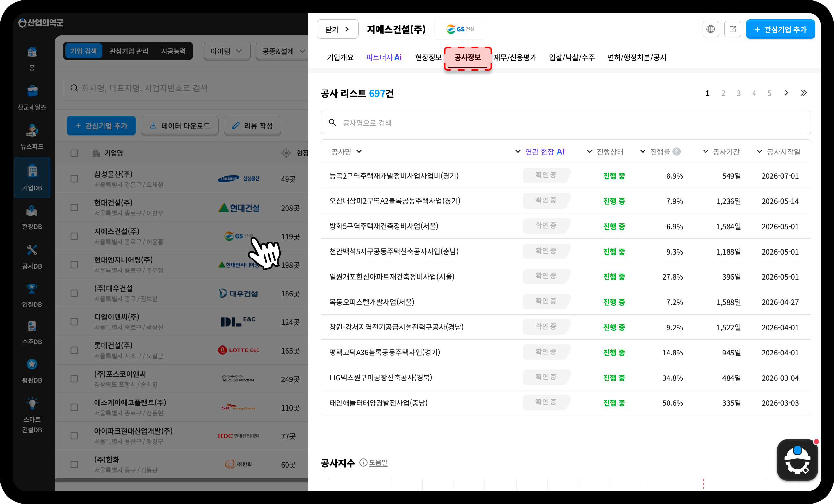Click the 공사명으로 검색 input field
834x504 pixels.
566,123
